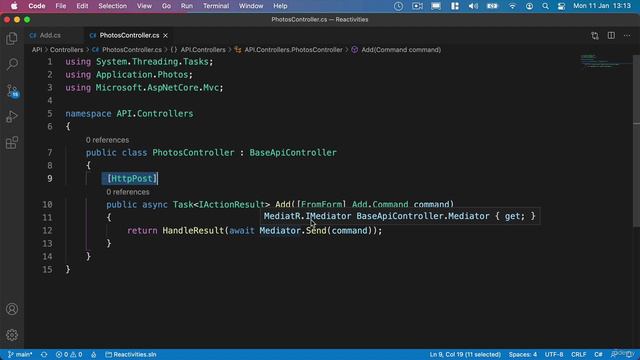This screenshot has height=360, width=640.
Task: Open the Wi-Fi menu in the macOS menu bar
Action: pos(512,6)
